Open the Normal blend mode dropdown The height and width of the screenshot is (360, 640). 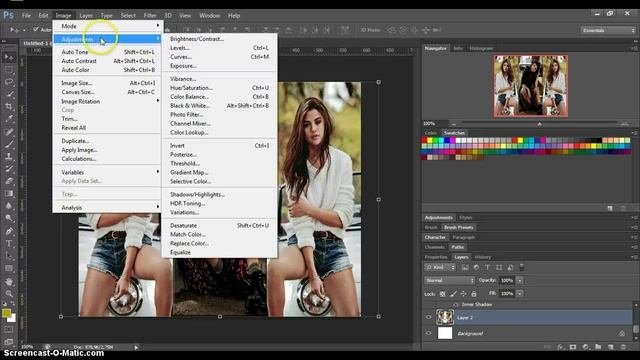449,280
